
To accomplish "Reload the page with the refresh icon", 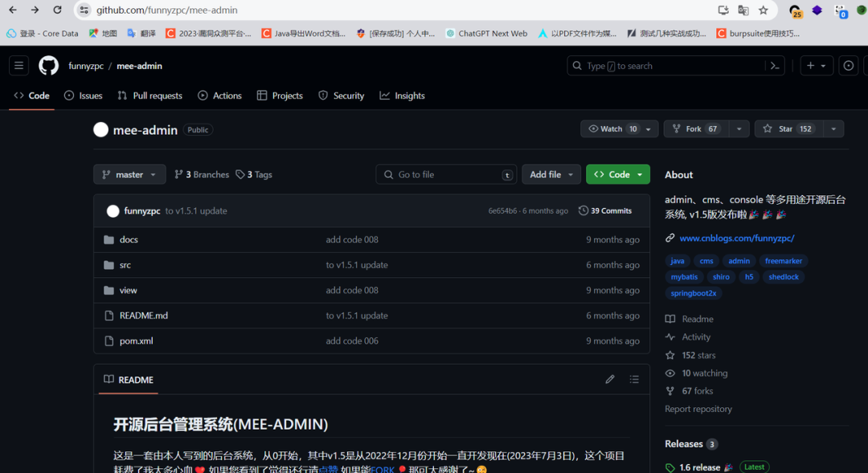I will click(x=57, y=10).
